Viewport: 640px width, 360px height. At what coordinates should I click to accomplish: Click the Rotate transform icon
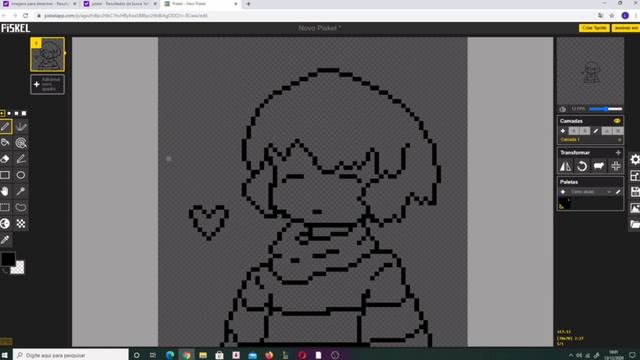tap(582, 166)
